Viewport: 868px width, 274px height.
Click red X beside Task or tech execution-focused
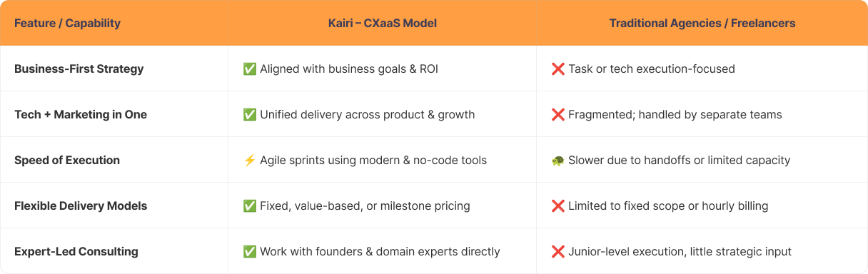click(x=557, y=69)
